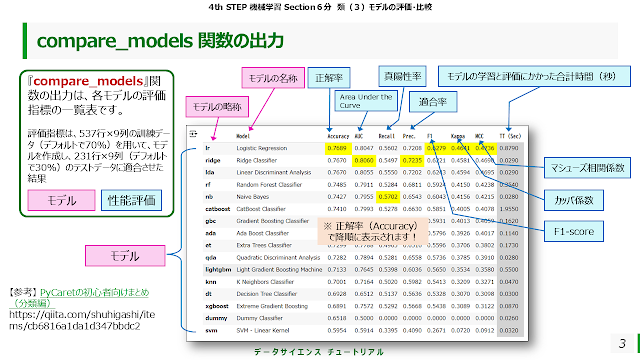This screenshot has height=360, width=640.
Task: Click the F1-score label
Action: pyautogui.click(x=573, y=231)
